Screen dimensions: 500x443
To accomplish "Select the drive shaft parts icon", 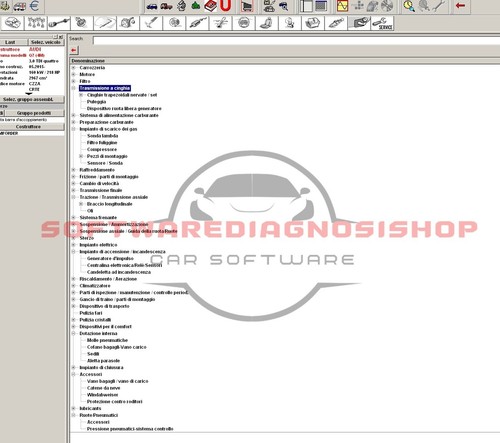I will (59, 23).
